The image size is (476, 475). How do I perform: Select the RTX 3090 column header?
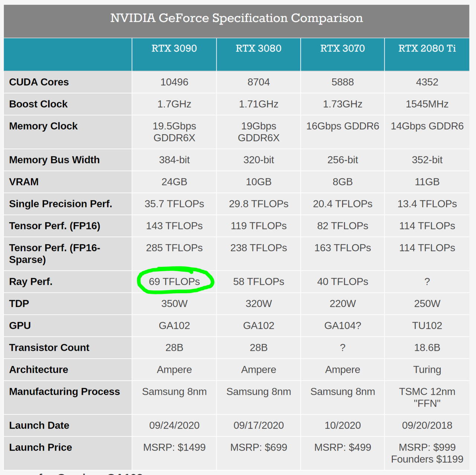click(174, 49)
